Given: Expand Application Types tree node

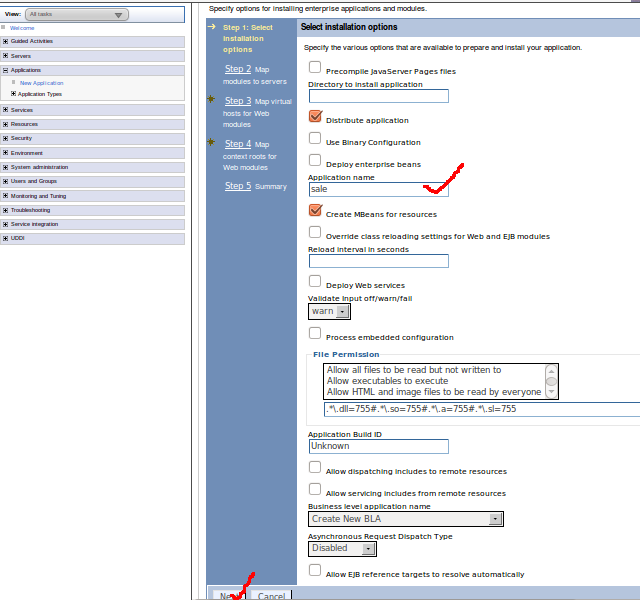Looking at the screenshot, I should pyautogui.click(x=13, y=93).
